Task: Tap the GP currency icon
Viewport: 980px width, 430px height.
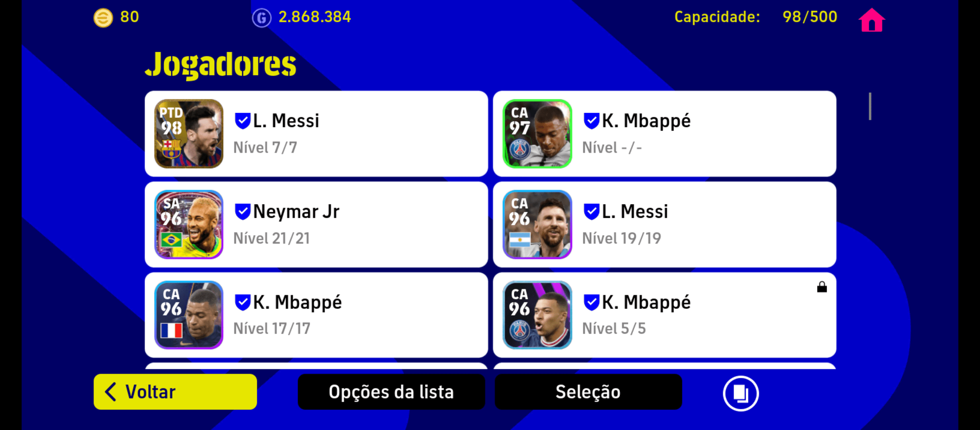Action: [262, 18]
